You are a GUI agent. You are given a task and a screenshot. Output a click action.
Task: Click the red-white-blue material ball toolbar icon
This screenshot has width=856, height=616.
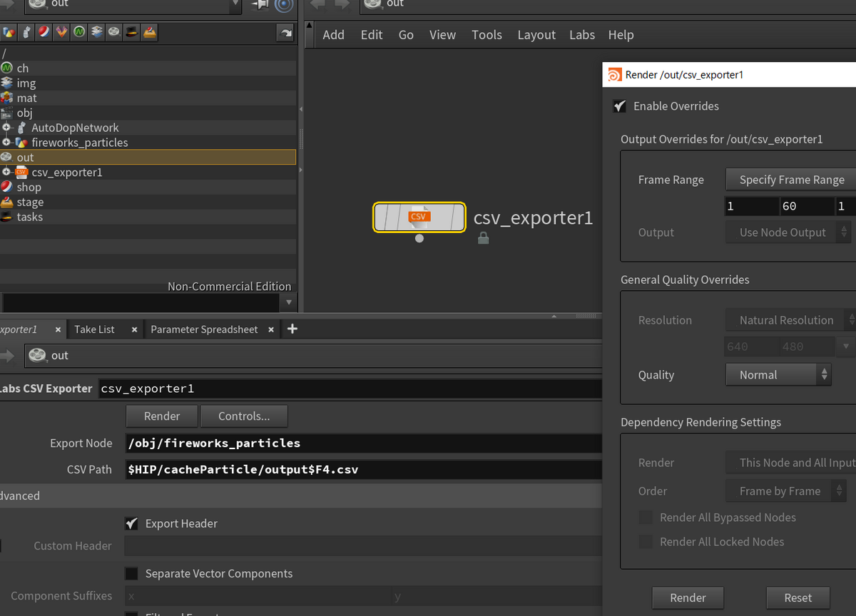click(44, 32)
